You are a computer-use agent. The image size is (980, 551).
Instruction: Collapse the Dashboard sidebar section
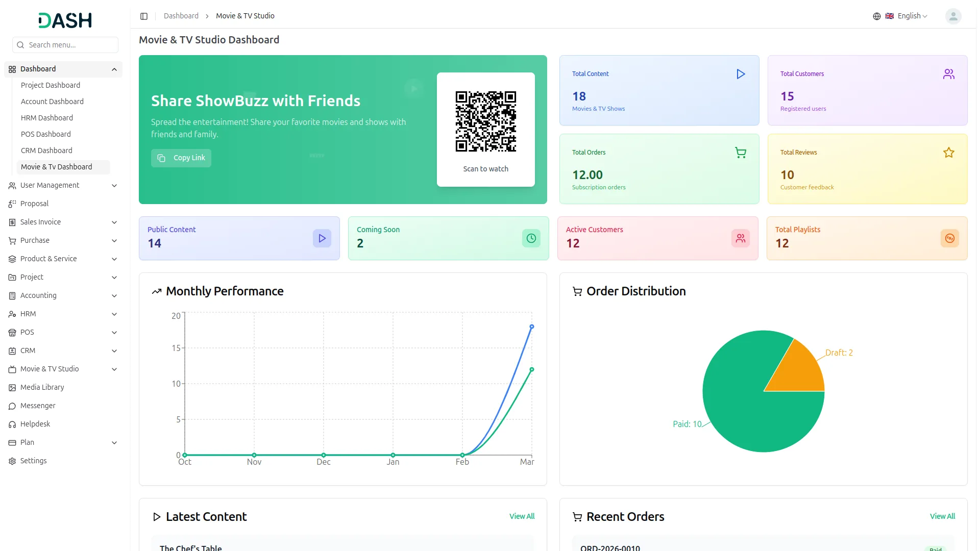(x=114, y=69)
